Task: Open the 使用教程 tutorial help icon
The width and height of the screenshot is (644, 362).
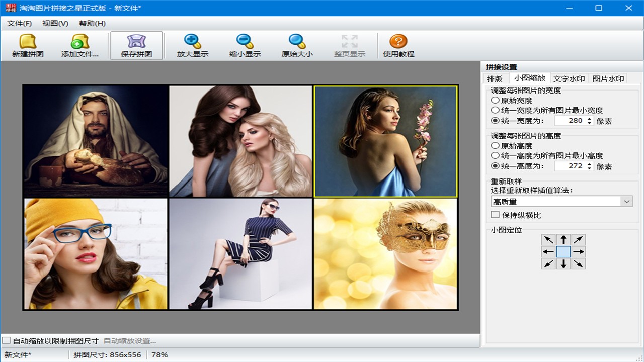Action: click(x=398, y=42)
